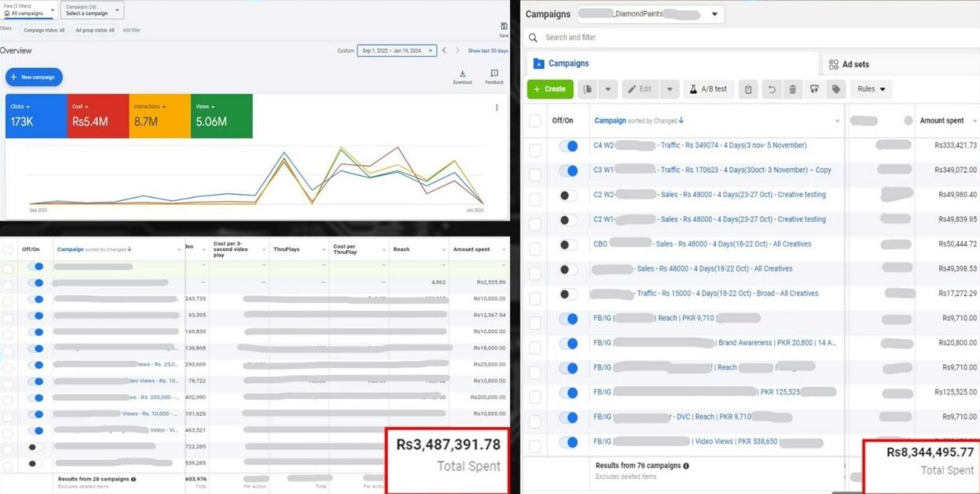Switch to the Ad sets tab
The image size is (980, 494).
pos(855,65)
